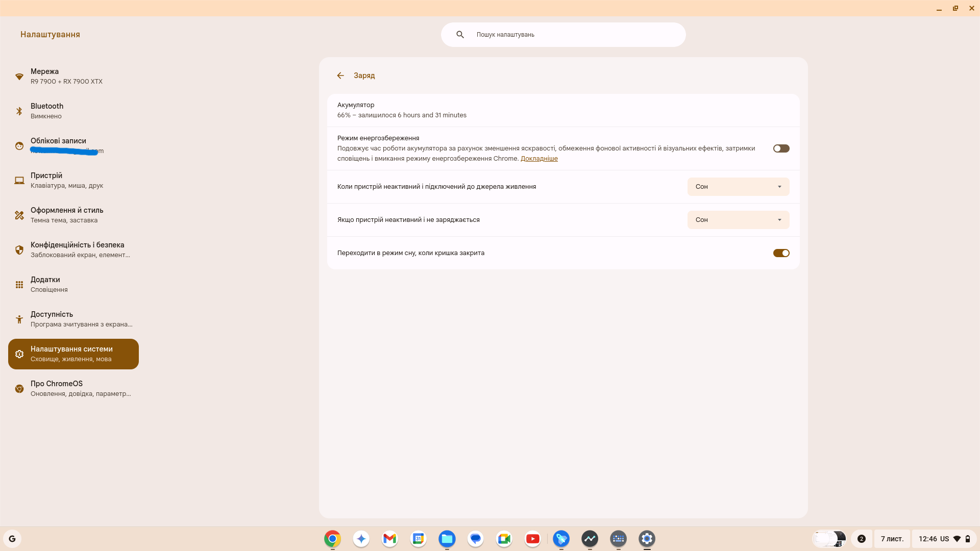
Task: Open the dropdown for on-battery inactivity action
Action: click(x=738, y=220)
